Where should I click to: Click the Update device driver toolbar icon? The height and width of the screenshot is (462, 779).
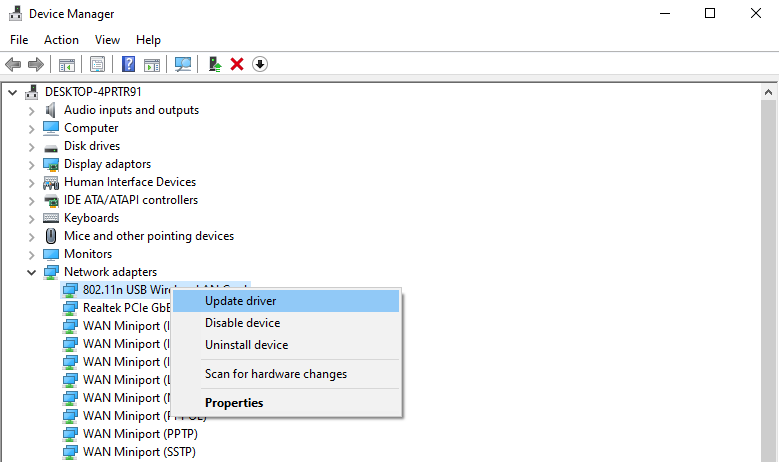(215, 64)
